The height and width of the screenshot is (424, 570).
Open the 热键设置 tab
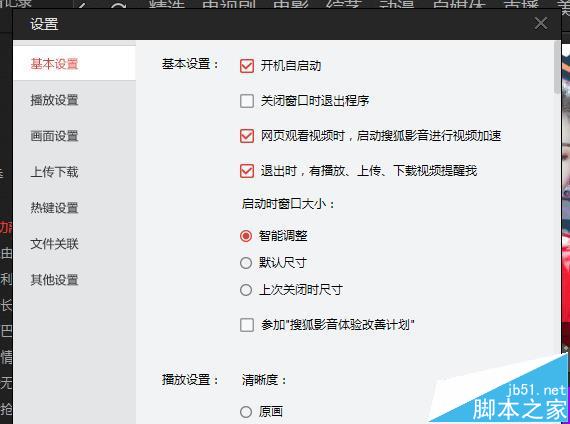74,208
